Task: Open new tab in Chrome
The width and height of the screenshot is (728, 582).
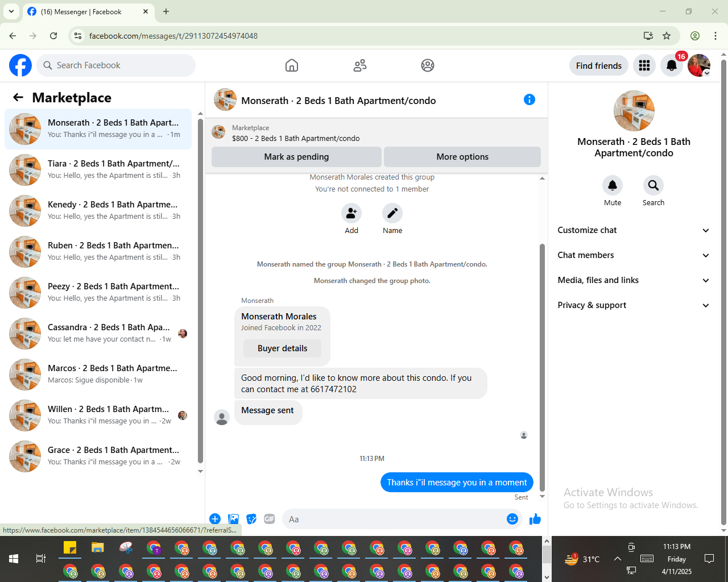Action: (x=166, y=11)
